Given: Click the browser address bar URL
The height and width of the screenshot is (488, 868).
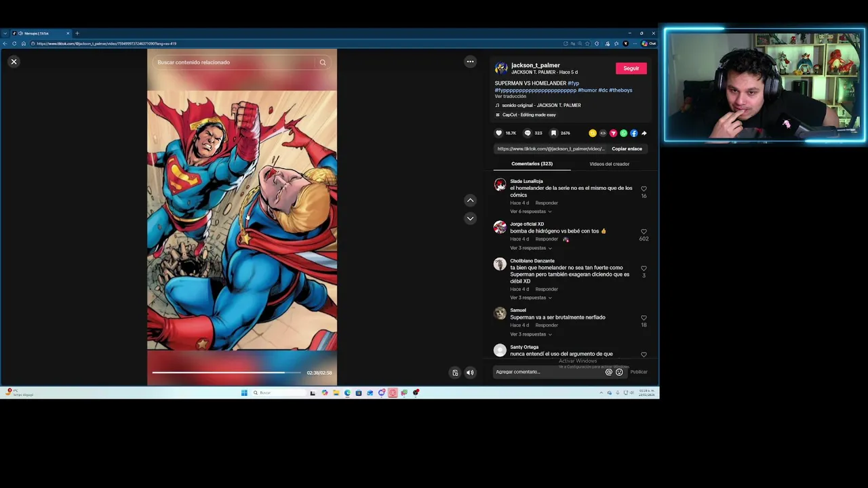Looking at the screenshot, I should point(106,43).
